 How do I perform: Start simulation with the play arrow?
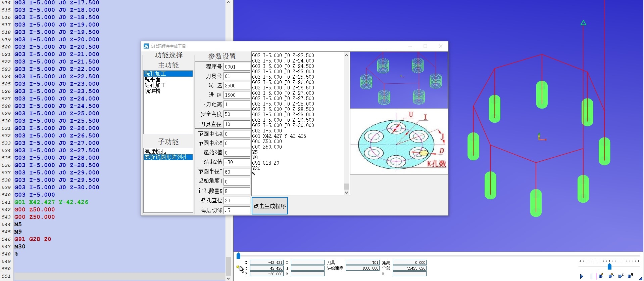coord(582,276)
